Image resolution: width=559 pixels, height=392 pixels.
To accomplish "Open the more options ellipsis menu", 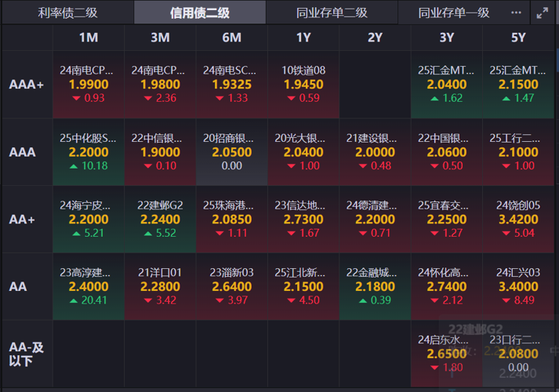I will pos(516,13).
